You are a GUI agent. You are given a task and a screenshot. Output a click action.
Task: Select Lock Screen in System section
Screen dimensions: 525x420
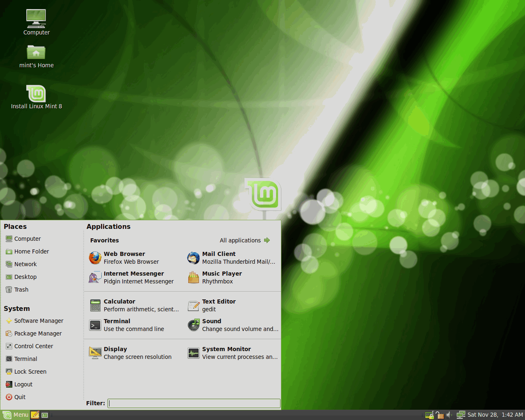click(26, 372)
